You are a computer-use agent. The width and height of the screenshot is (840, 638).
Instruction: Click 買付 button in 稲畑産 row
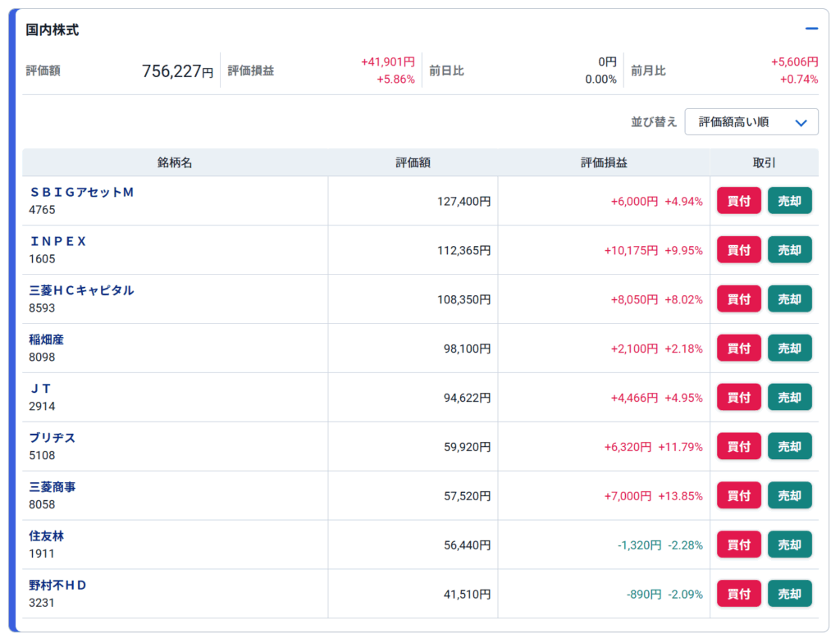pos(739,349)
